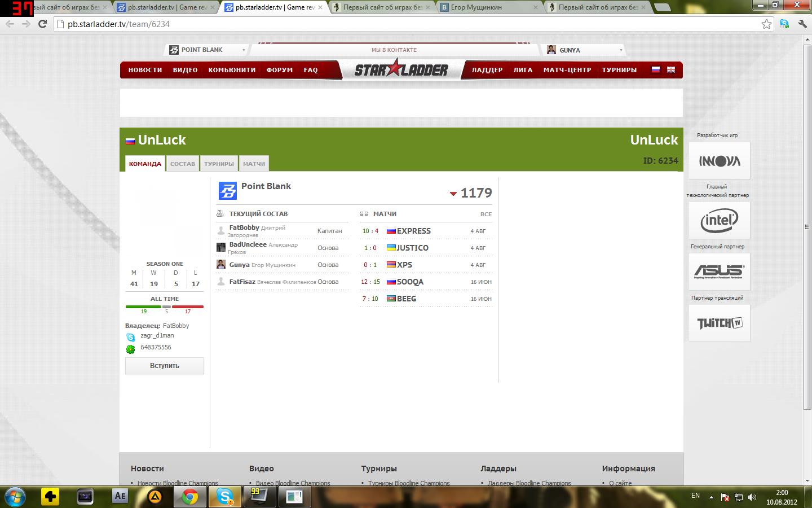Switch to the Егор Мущинкин browser tab
The width and height of the screenshot is (812, 508).
pos(489,7)
